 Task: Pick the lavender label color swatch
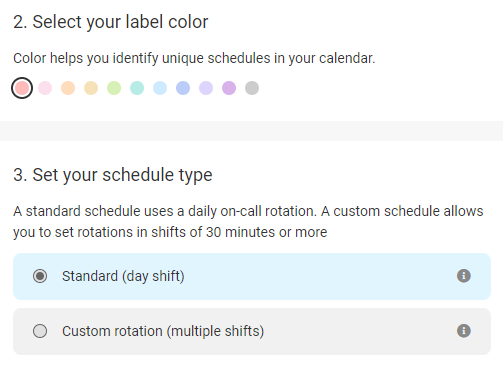coord(206,88)
